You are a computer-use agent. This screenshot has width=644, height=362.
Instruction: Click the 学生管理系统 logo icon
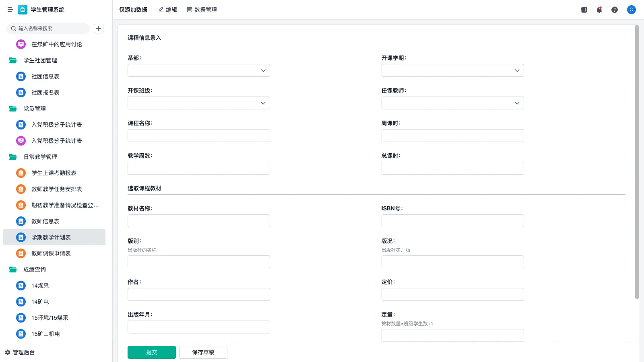pos(23,10)
